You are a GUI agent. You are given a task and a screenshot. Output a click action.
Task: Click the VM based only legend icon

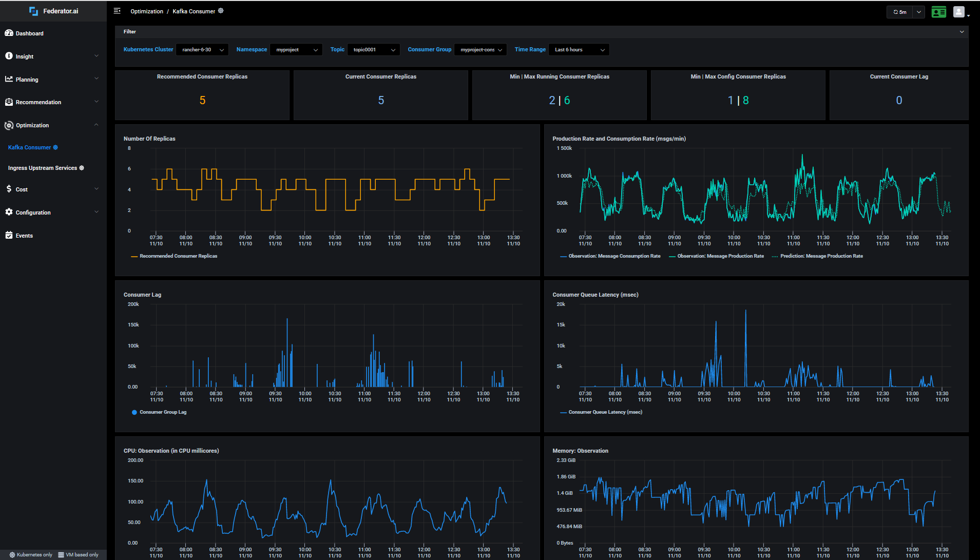(61, 555)
